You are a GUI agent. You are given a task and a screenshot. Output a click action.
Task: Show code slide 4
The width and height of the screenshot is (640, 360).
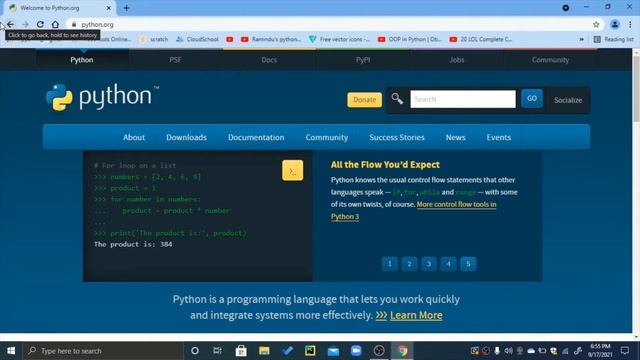pyautogui.click(x=448, y=264)
